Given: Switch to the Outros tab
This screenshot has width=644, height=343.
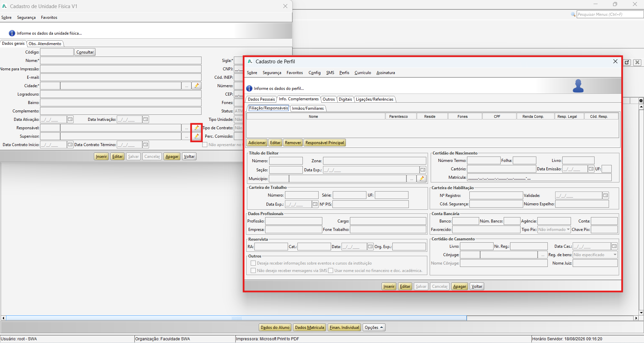Looking at the screenshot, I should click(x=329, y=99).
